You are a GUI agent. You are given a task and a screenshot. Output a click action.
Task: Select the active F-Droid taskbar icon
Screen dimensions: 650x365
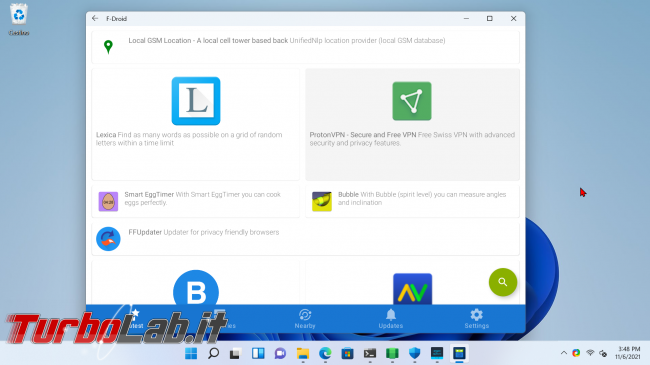click(x=459, y=353)
